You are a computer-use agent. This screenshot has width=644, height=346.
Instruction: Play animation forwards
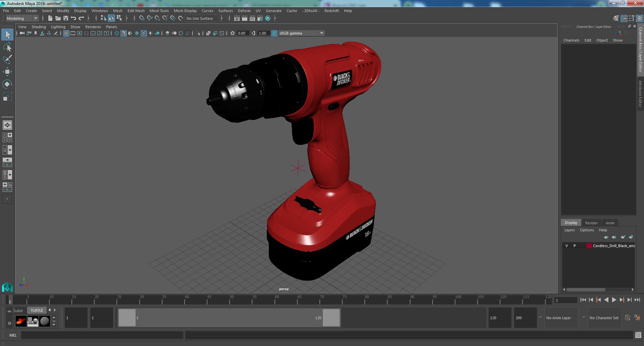(614, 300)
